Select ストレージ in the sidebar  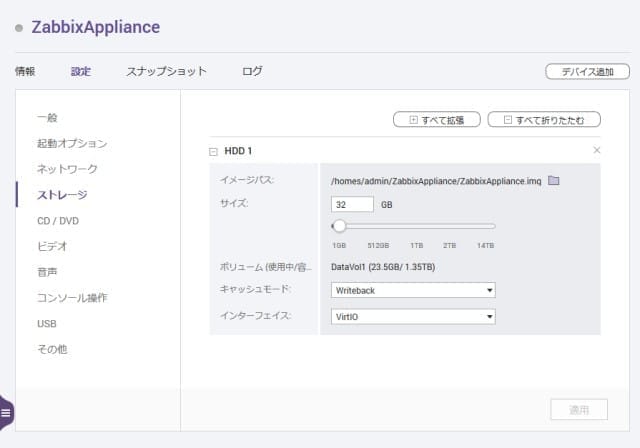[62, 195]
